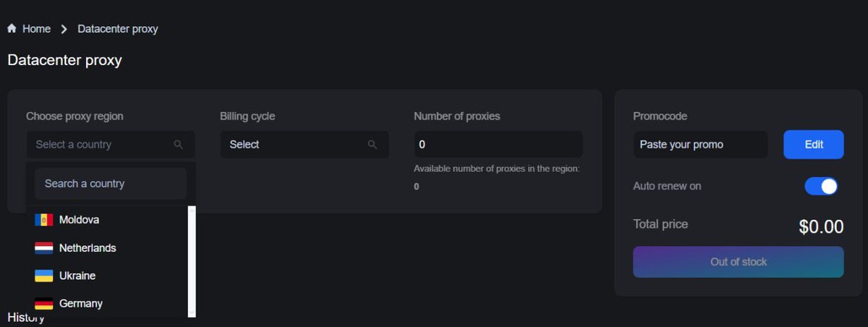Choose Netherlands in the region list

[88, 248]
